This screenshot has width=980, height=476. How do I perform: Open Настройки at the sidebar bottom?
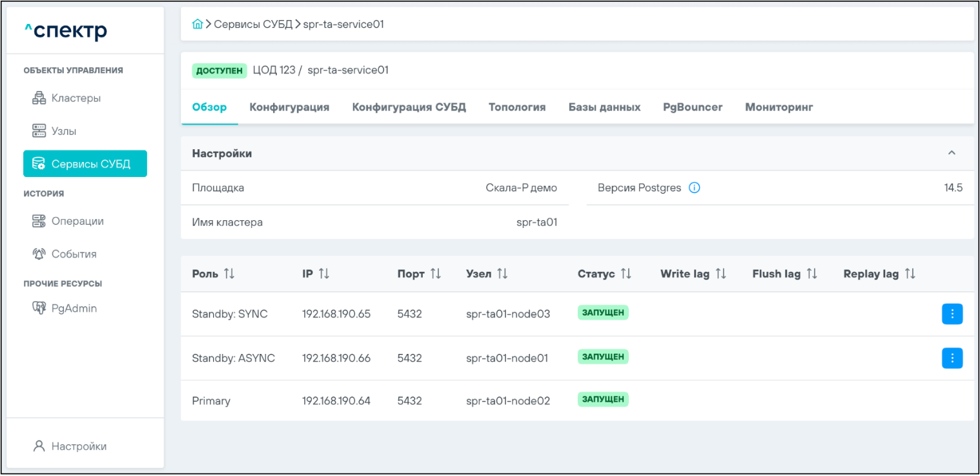coord(78,446)
